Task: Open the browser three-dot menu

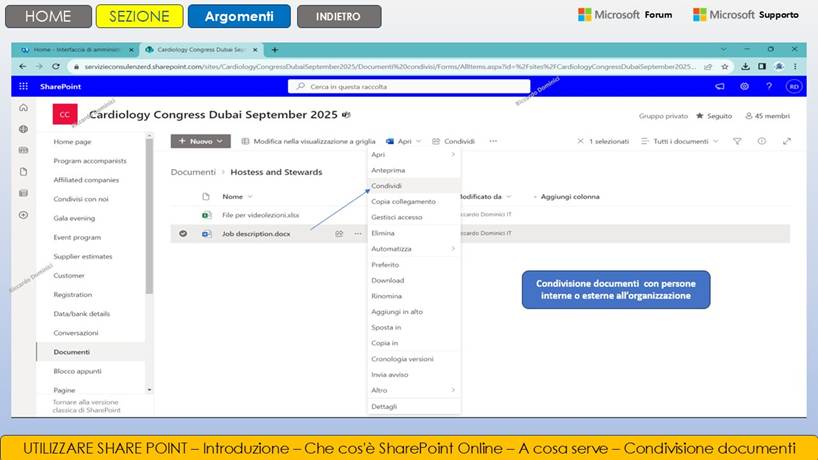Action: click(x=795, y=67)
